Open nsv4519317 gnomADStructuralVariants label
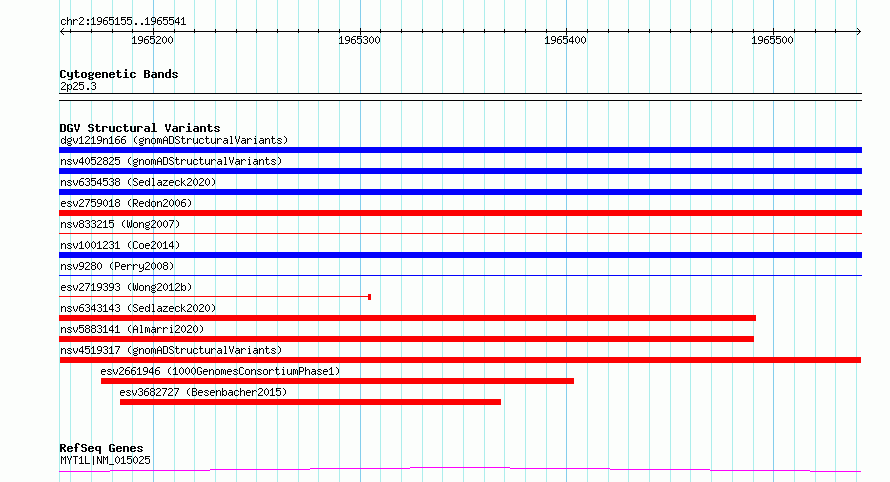 click(x=171, y=350)
